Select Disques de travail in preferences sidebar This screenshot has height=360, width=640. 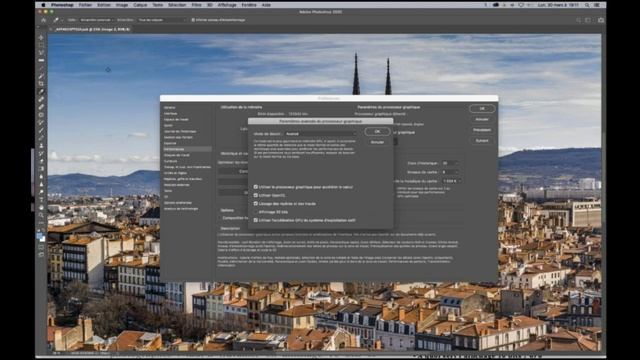(176, 155)
